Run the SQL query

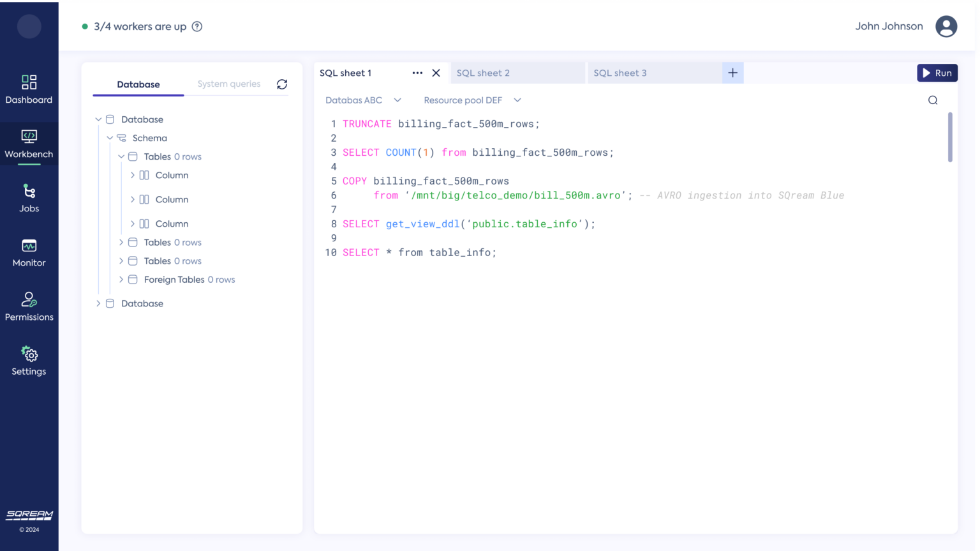937,73
